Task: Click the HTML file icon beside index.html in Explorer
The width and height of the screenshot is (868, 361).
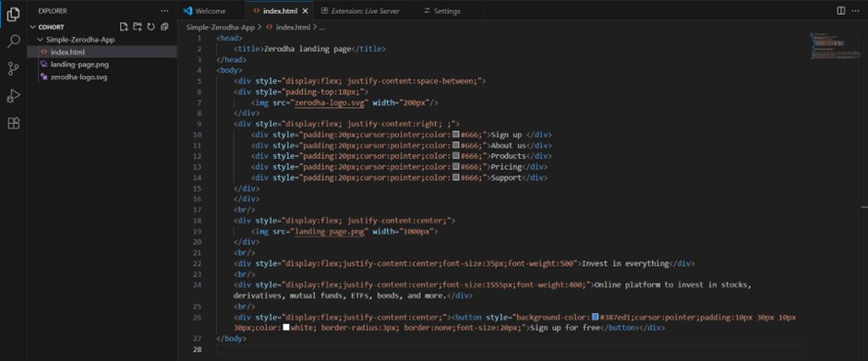Action: click(44, 52)
